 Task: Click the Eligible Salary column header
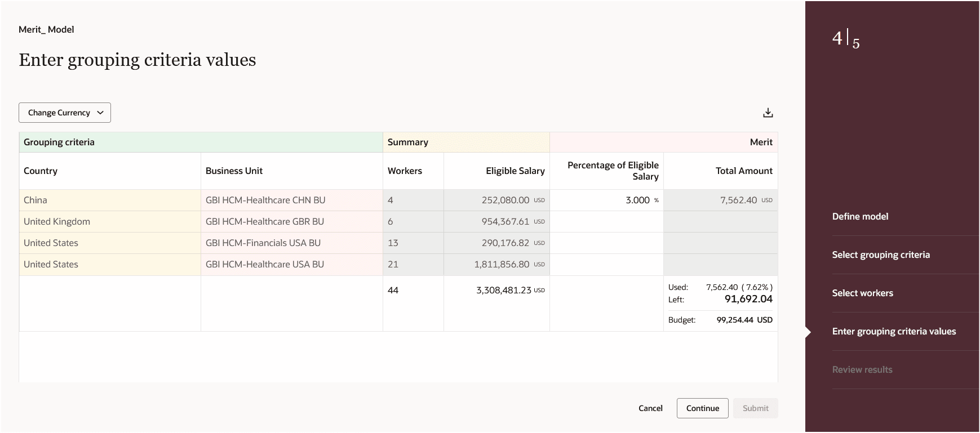(x=515, y=171)
